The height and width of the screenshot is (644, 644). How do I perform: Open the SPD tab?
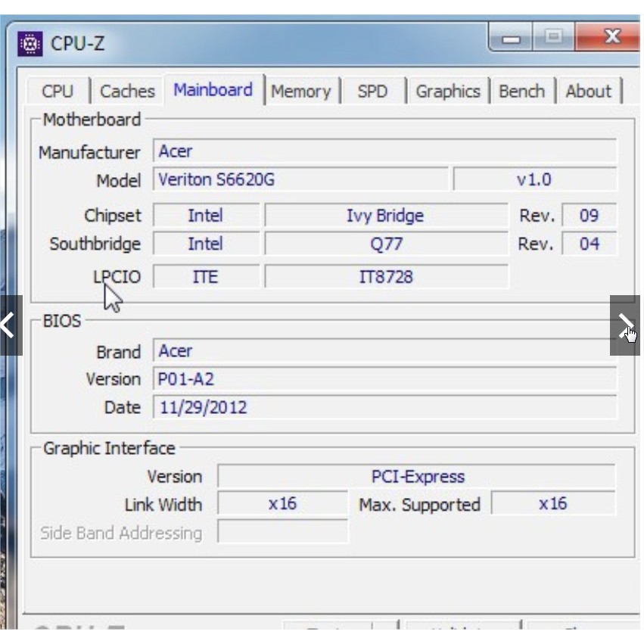(x=372, y=92)
